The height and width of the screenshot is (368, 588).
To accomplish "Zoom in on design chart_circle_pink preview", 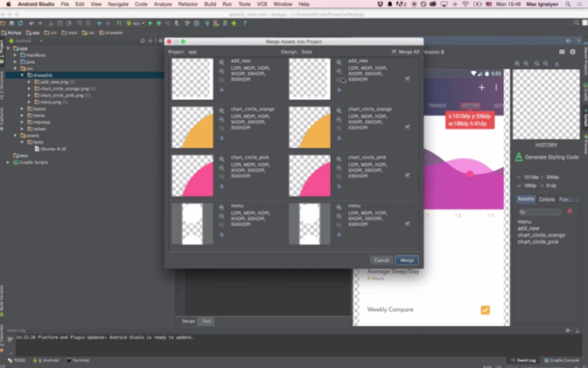I will pos(339,159).
